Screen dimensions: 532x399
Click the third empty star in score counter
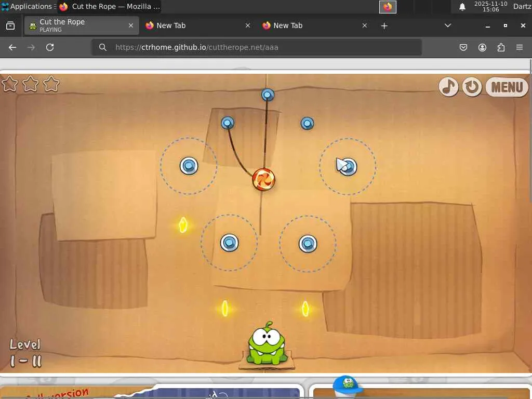(51, 84)
